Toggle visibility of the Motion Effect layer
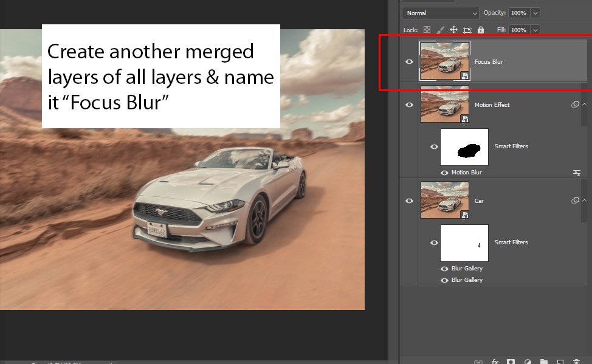Image resolution: width=592 pixels, height=364 pixels. tap(409, 105)
